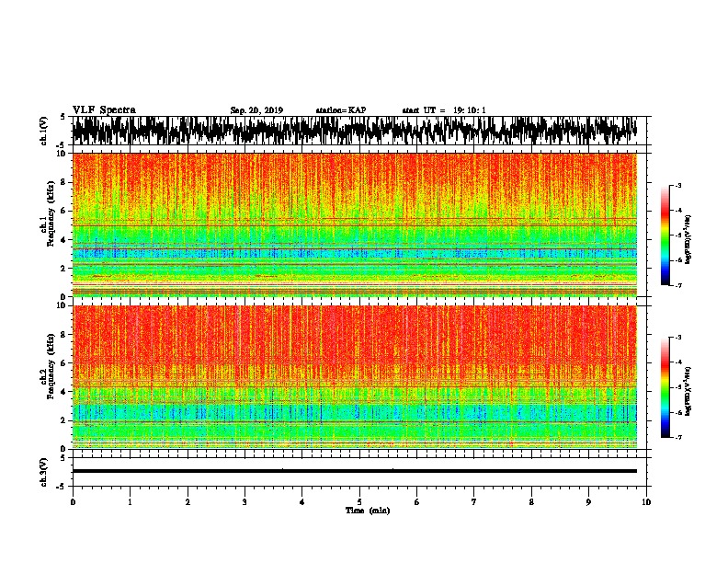
Task: Click the "10" kHz tick on ch.2 frequency axis
Action: 63,305
